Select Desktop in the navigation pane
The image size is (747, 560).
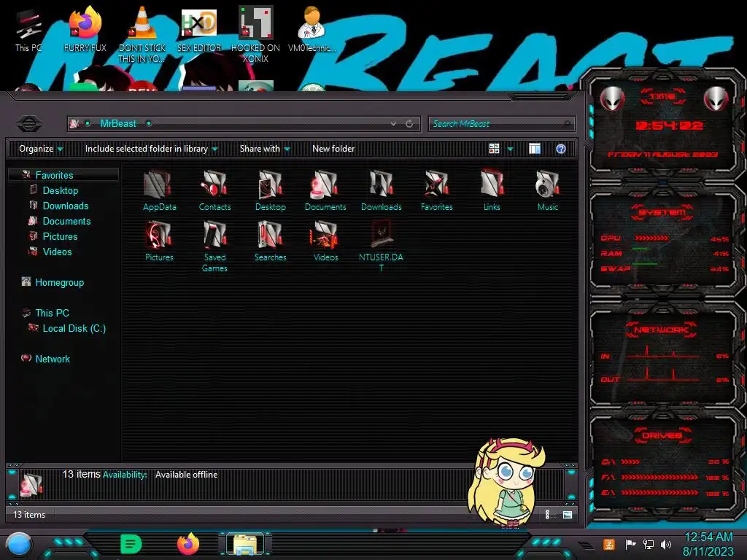click(61, 190)
